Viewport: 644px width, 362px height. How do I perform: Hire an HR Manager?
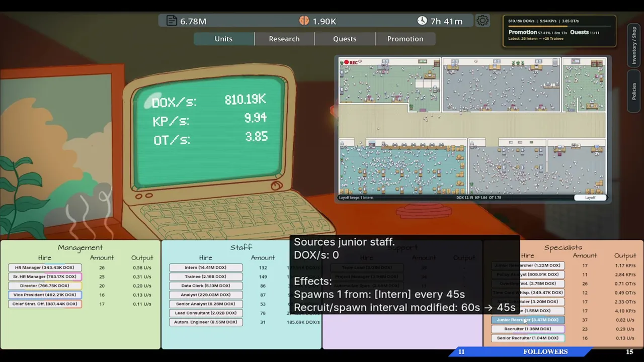pyautogui.click(x=45, y=267)
